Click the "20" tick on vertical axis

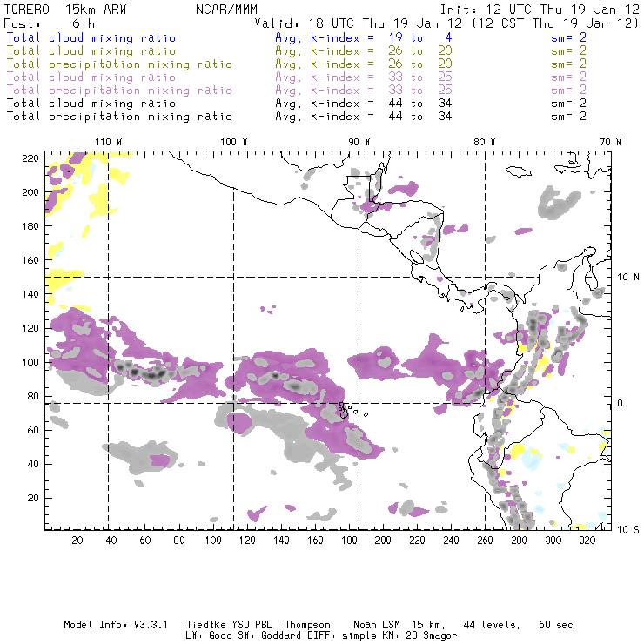pos(33,498)
